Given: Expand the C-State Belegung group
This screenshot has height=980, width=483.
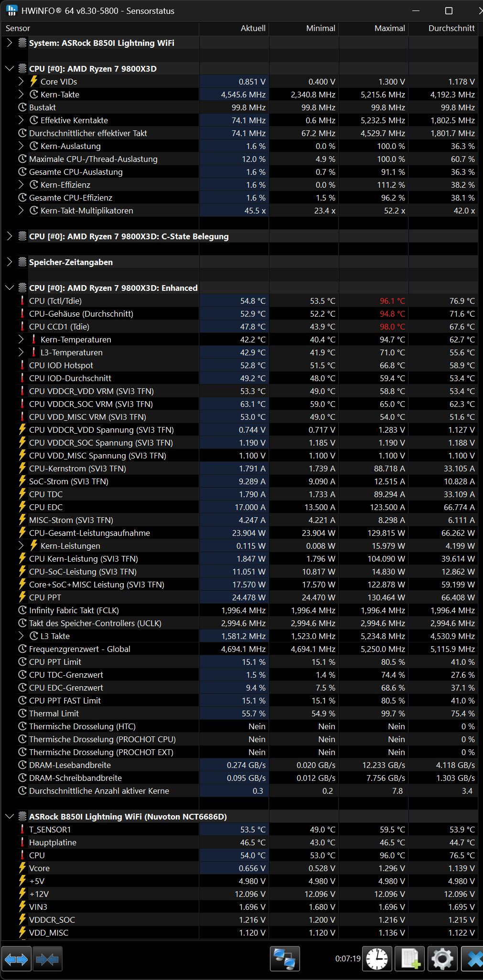Looking at the screenshot, I should point(10,236).
